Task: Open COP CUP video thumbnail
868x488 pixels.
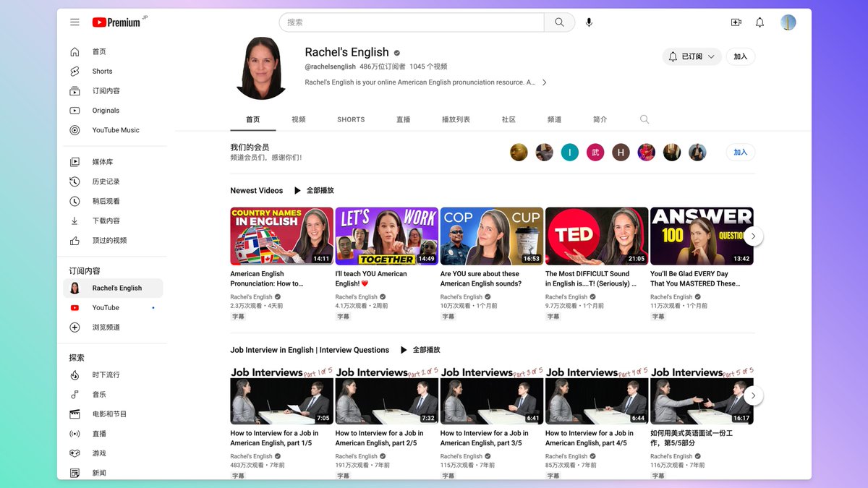Action: click(x=491, y=236)
